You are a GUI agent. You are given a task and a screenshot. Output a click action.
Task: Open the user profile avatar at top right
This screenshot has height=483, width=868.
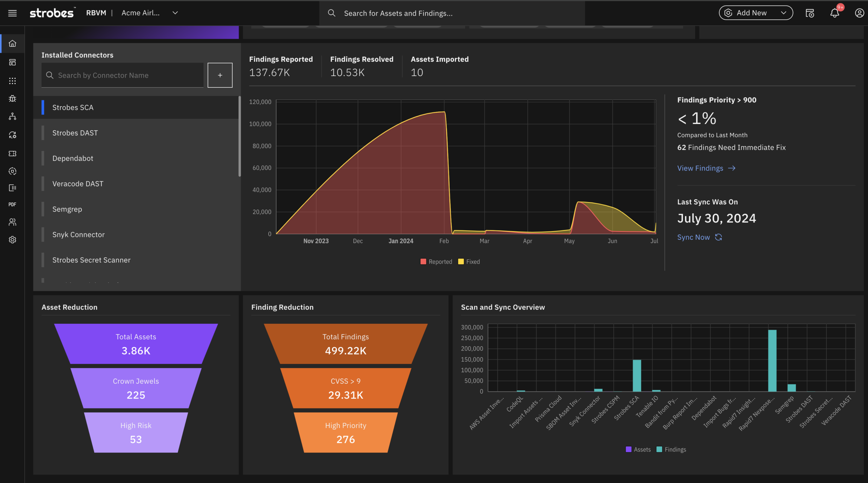(859, 13)
